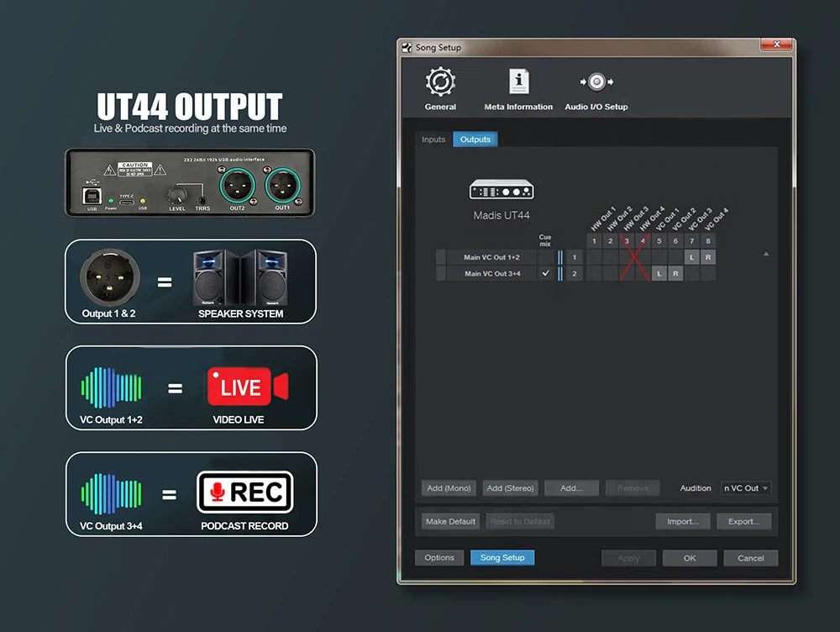
Task: Toggle the box left of Main VC Out 3+4
Action: [441, 274]
